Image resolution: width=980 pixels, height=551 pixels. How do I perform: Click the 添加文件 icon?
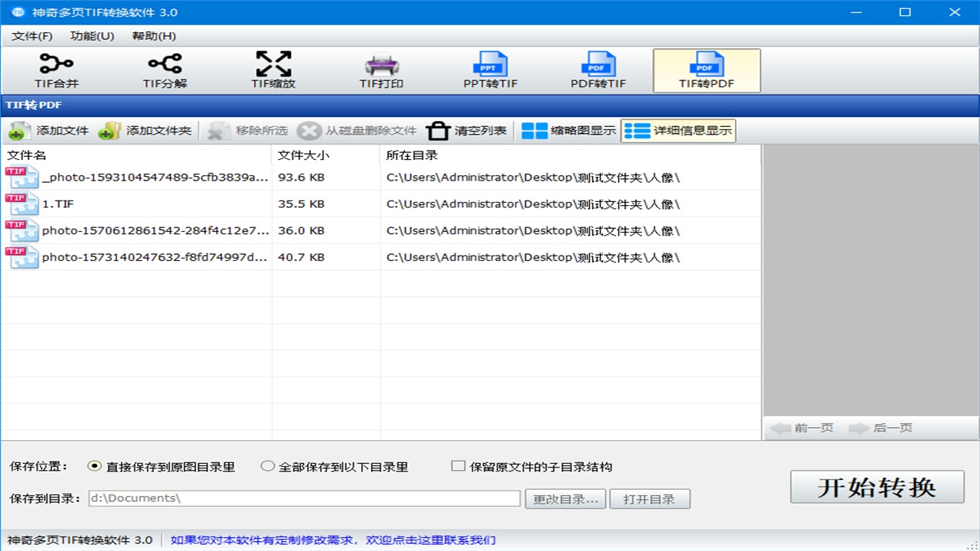click(42, 130)
